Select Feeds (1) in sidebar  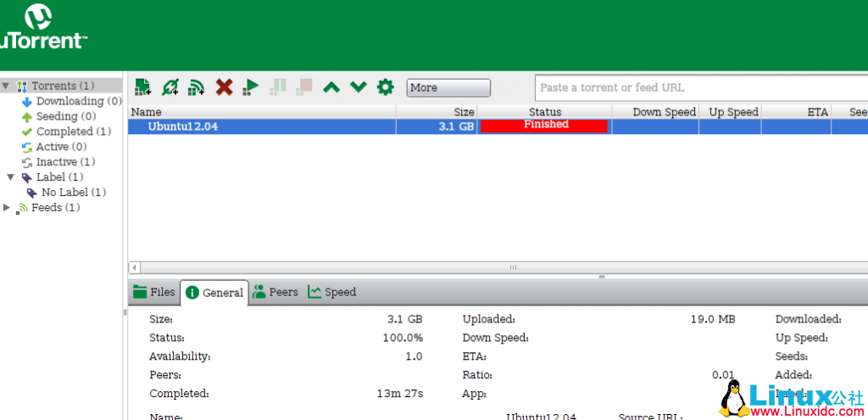coord(55,207)
